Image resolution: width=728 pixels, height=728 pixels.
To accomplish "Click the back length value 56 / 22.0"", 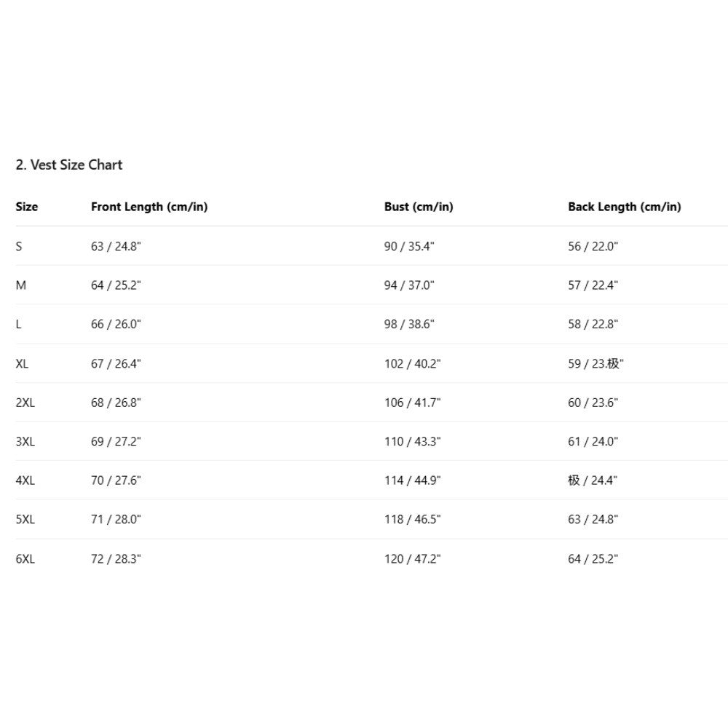I will coord(593,247).
